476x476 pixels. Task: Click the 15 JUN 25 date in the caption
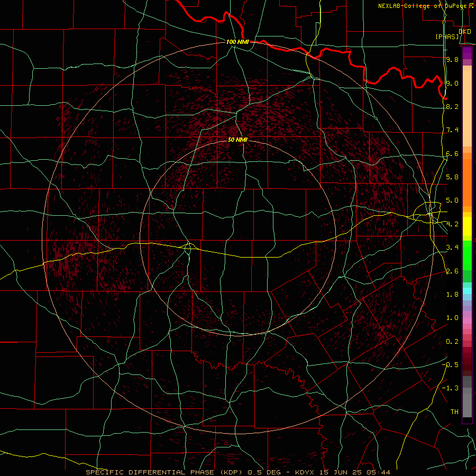pos(342,472)
